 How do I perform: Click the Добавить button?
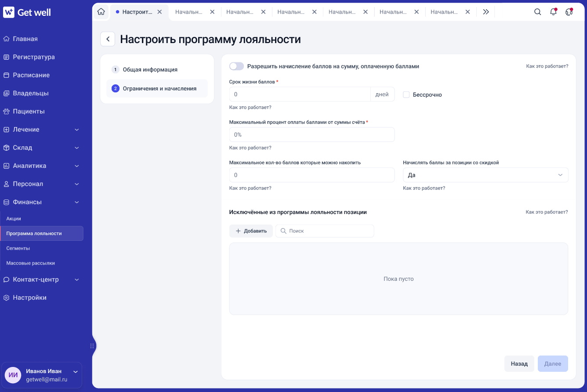pos(251,231)
